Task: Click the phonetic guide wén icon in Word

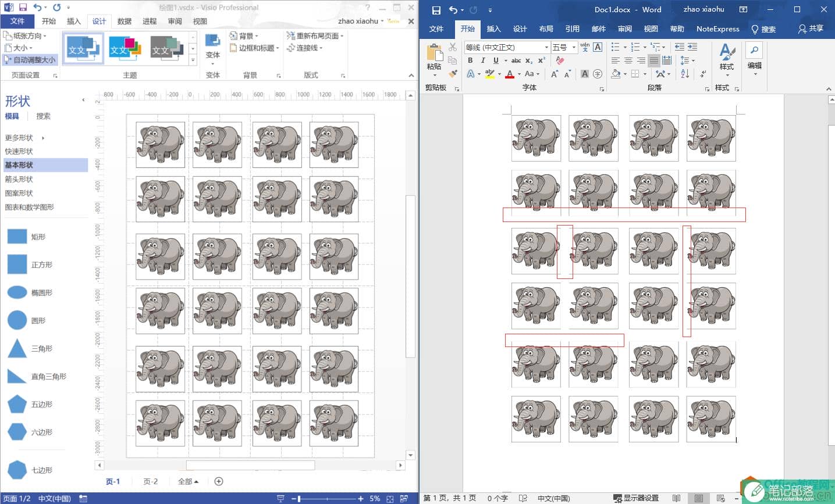Action: click(585, 47)
